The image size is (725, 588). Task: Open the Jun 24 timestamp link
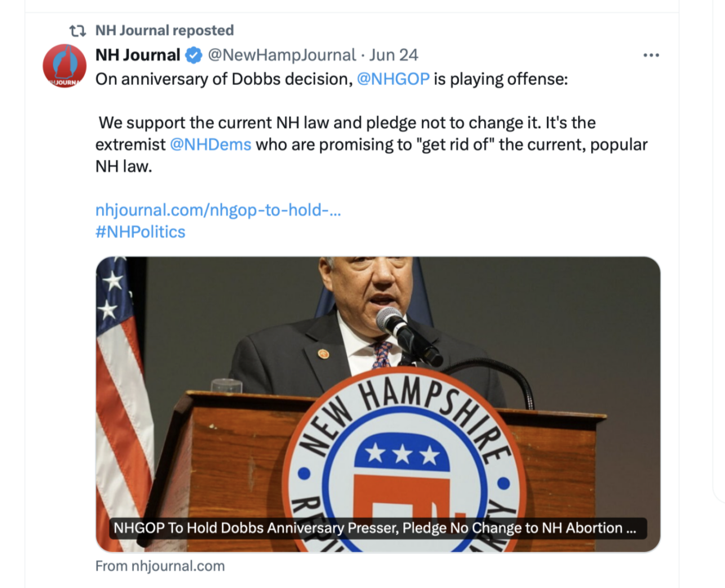tap(394, 56)
